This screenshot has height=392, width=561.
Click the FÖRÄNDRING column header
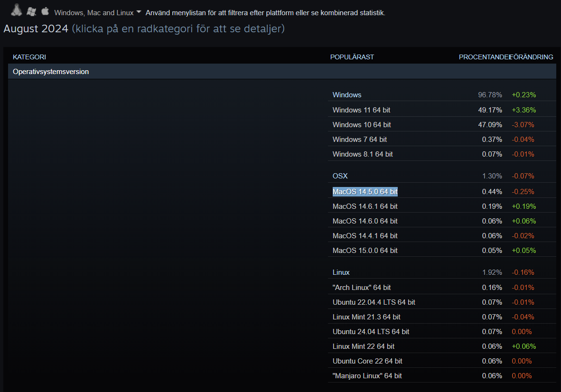(531, 56)
